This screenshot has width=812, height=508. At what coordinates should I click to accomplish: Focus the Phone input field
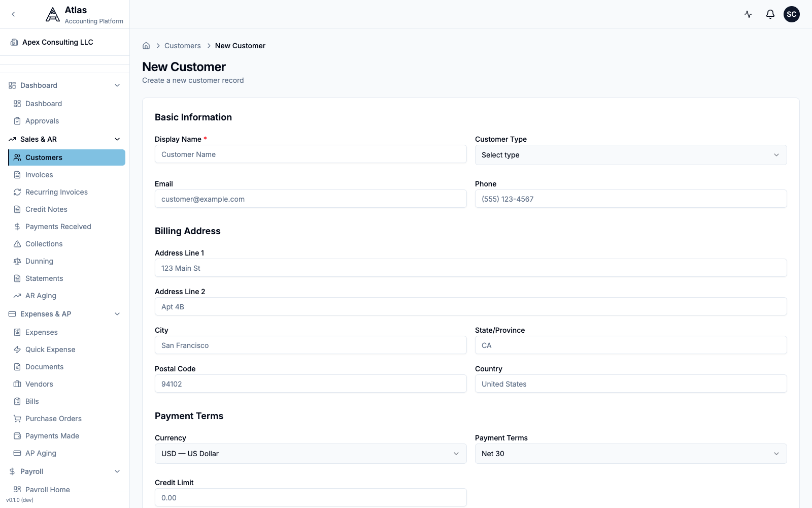tap(631, 199)
